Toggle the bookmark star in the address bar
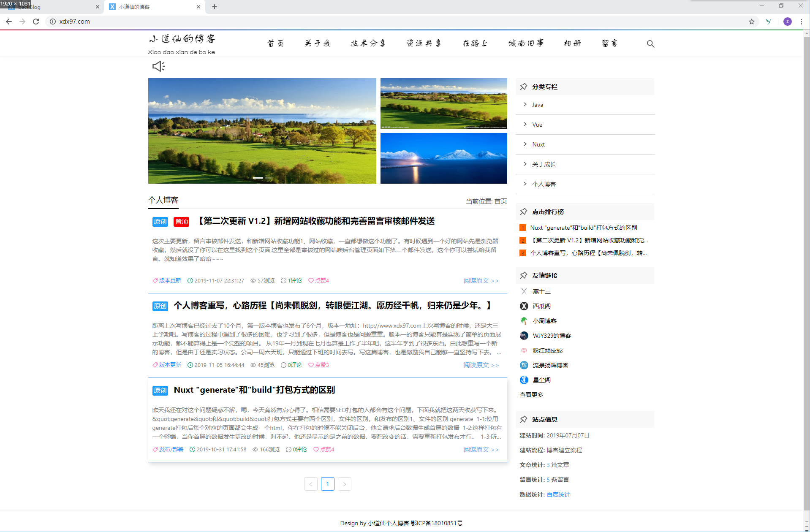810x532 pixels. [752, 22]
